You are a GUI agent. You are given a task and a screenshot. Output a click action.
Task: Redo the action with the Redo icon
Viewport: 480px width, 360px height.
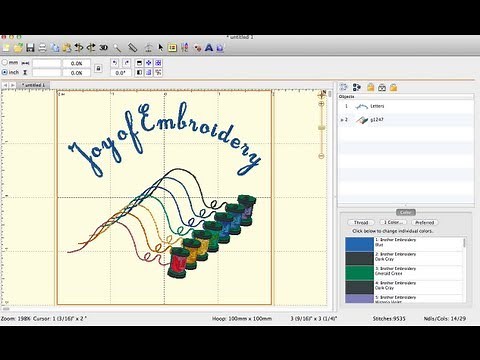(x=91, y=48)
